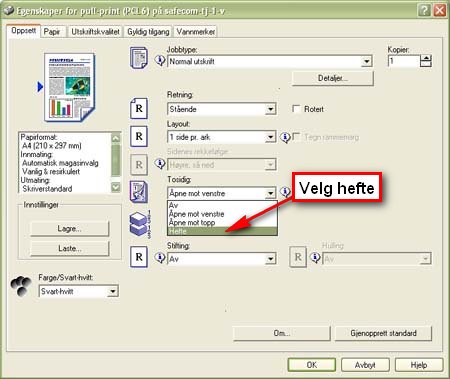Click the Hjelp button

pos(419,365)
